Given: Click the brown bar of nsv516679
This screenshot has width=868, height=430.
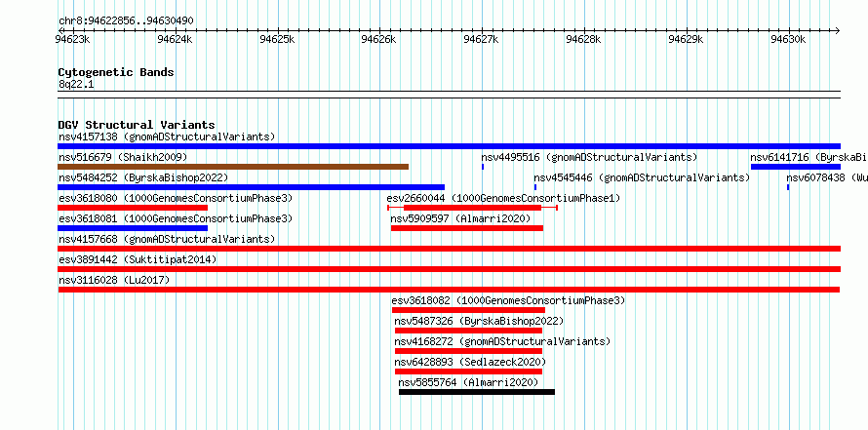Looking at the screenshot, I should [x=233, y=167].
